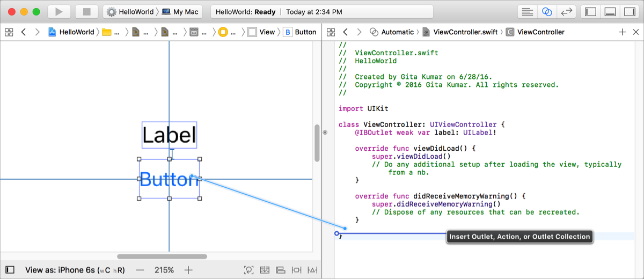Click View as: iPhone 6s
Viewport: 644px width, 279px height.
coord(75,270)
